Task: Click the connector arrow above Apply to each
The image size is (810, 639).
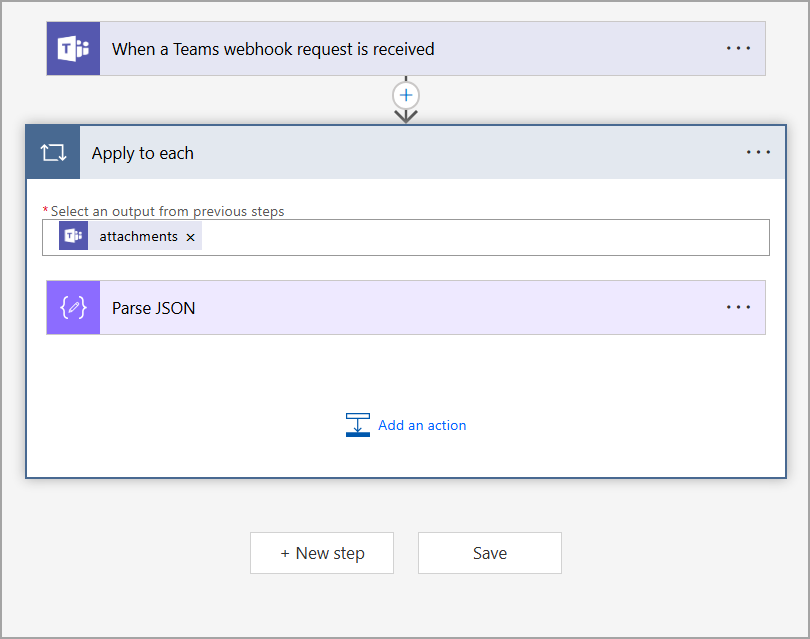Action: [406, 116]
